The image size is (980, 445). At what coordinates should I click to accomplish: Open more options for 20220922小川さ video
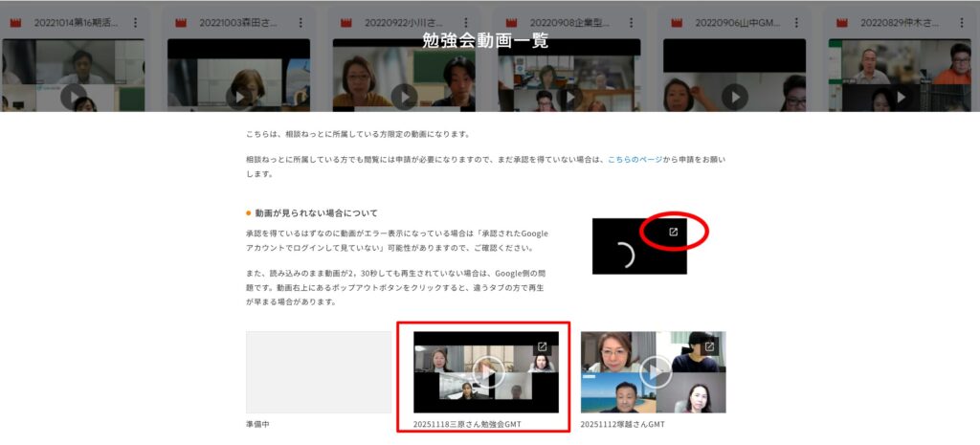pyautogui.click(x=466, y=22)
